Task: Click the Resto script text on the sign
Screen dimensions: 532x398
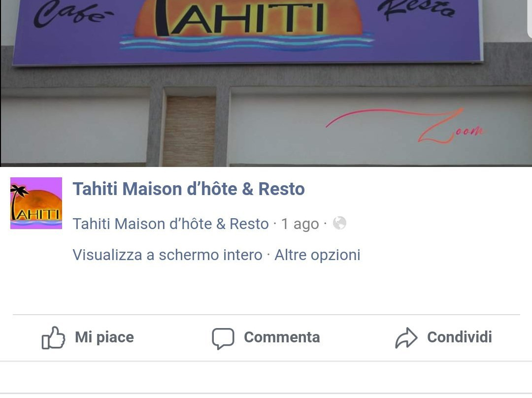Action: click(x=416, y=9)
